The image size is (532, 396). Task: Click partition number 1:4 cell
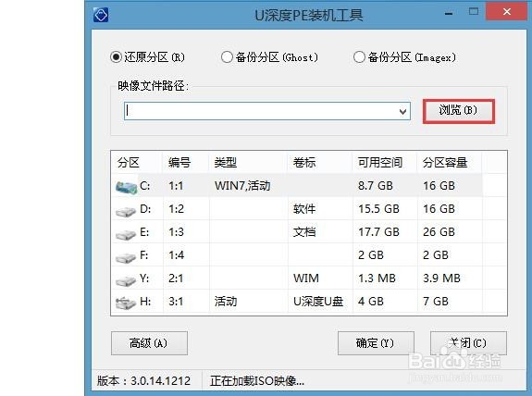point(176,254)
